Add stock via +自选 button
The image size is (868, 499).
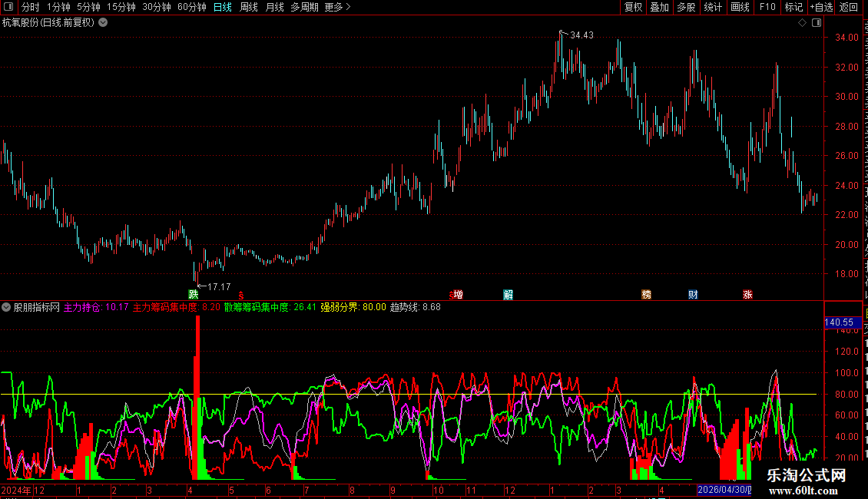click(821, 7)
